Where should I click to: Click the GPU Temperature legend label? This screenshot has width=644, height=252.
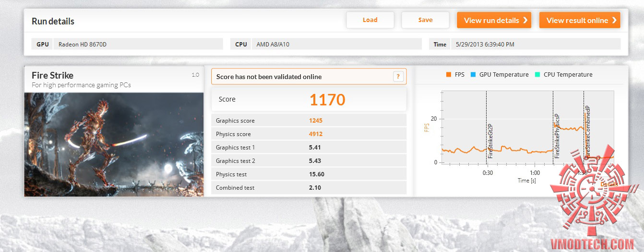[x=504, y=75]
